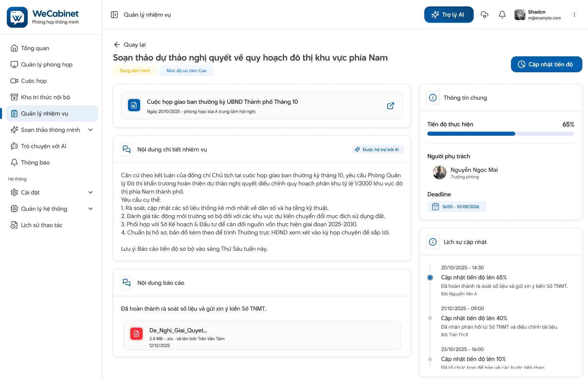Go to Quản lý phòng họp
Viewport: 588px width, 380px height.
tap(52, 65)
